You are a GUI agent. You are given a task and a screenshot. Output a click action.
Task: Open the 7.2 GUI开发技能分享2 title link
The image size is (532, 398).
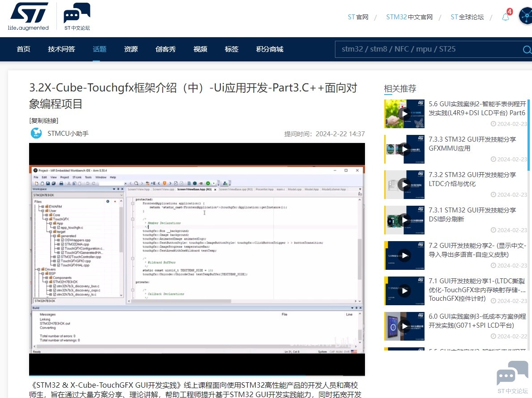[x=477, y=250]
